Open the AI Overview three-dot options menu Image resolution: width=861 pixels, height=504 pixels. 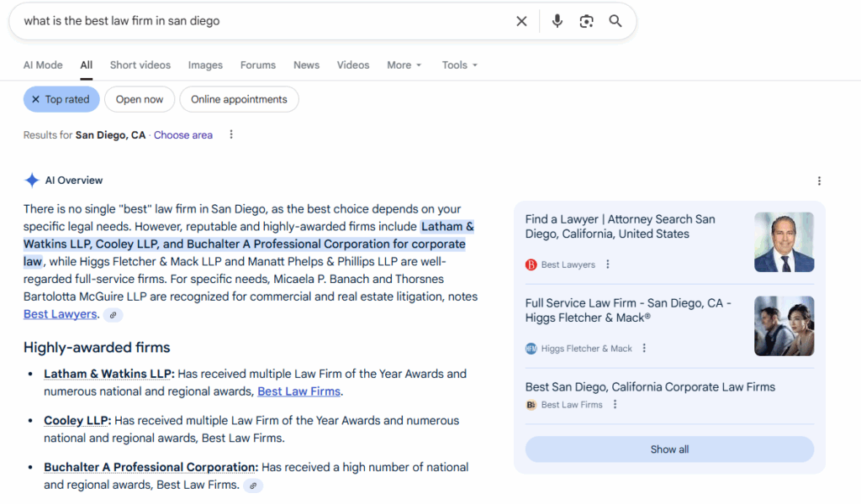coord(820,181)
